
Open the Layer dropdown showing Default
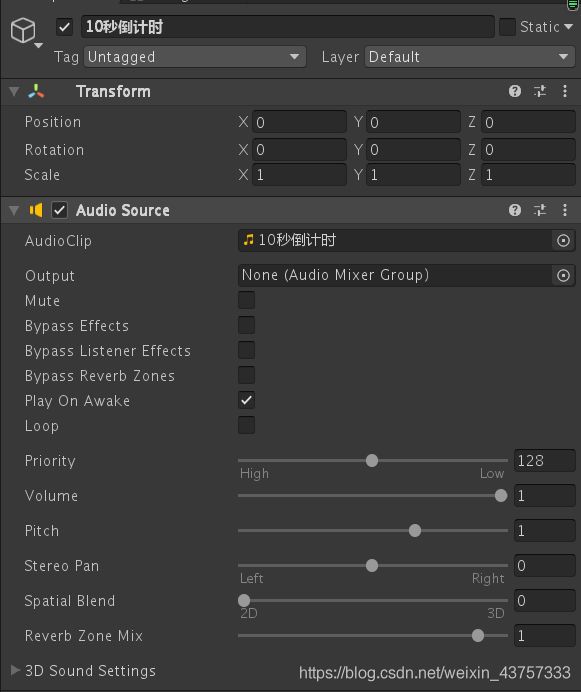[470, 57]
